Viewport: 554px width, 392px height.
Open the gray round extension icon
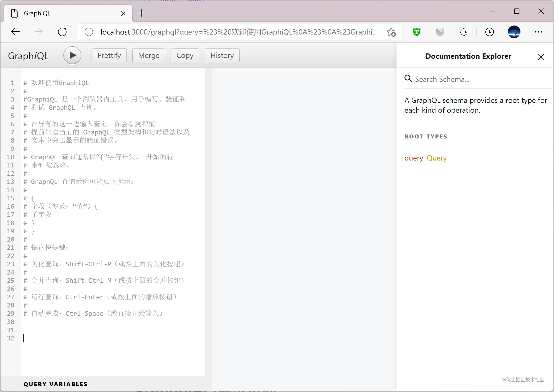[x=440, y=32]
